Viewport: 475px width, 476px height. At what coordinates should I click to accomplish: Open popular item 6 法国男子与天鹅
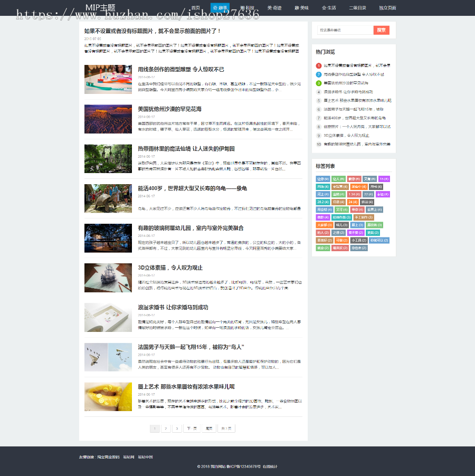coord(354,109)
